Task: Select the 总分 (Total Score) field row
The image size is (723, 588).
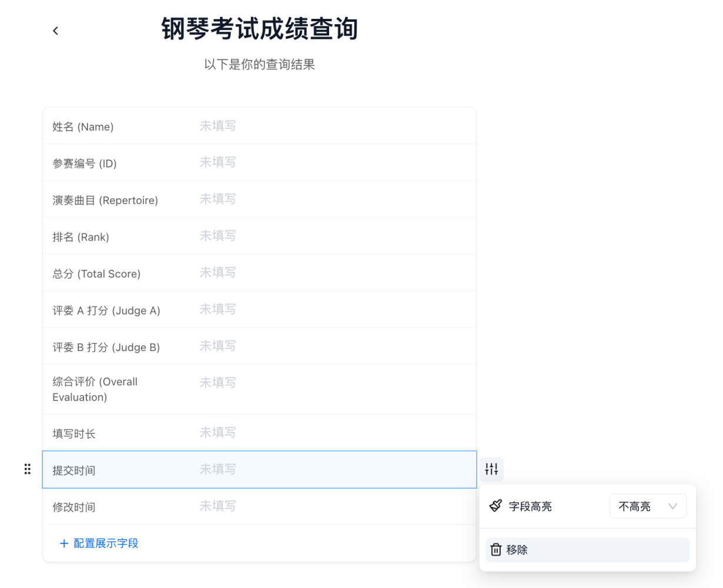Action: [x=259, y=273]
